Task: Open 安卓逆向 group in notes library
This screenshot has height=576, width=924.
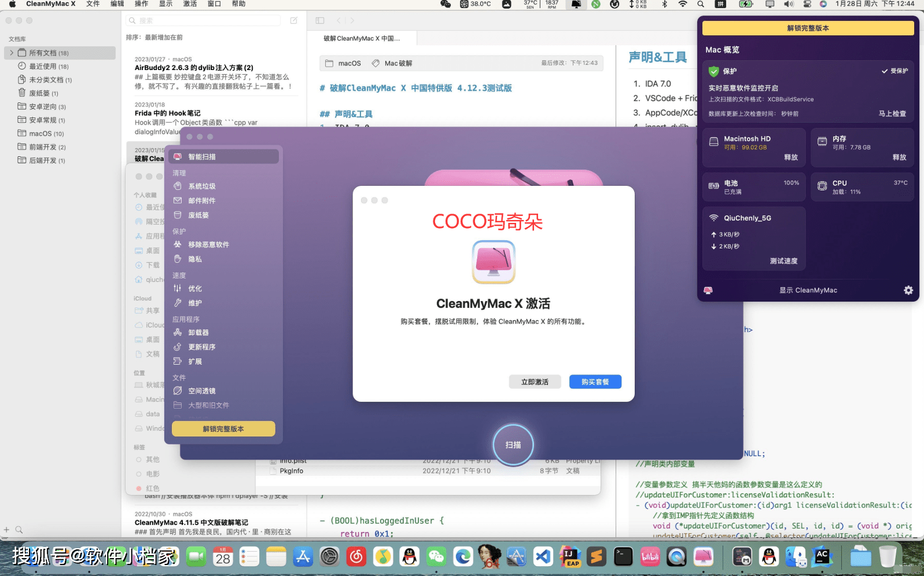Action: pyautogui.click(x=60, y=107)
